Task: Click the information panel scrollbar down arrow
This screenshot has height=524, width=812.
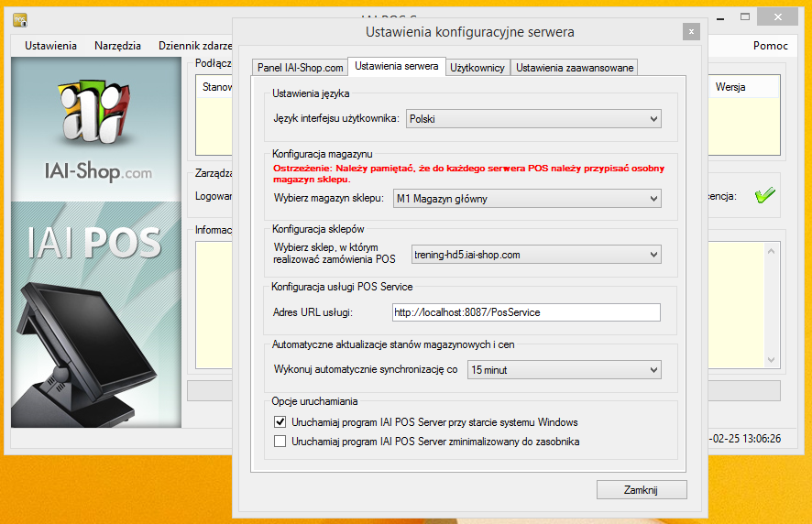Action: click(771, 360)
